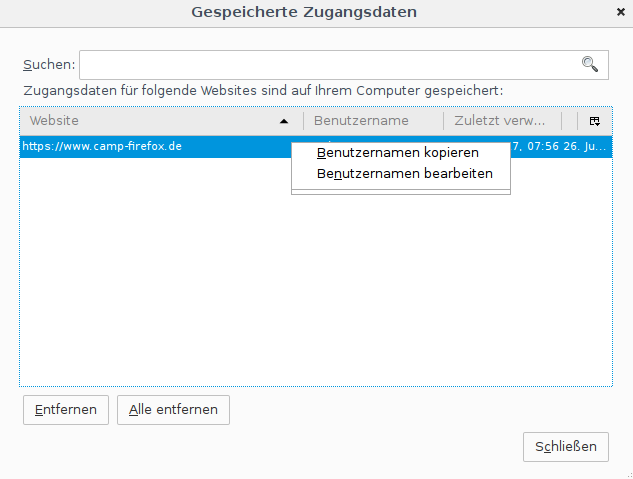This screenshot has height=479, width=633.
Task: Click the Suchen label
Action: pyautogui.click(x=49, y=65)
